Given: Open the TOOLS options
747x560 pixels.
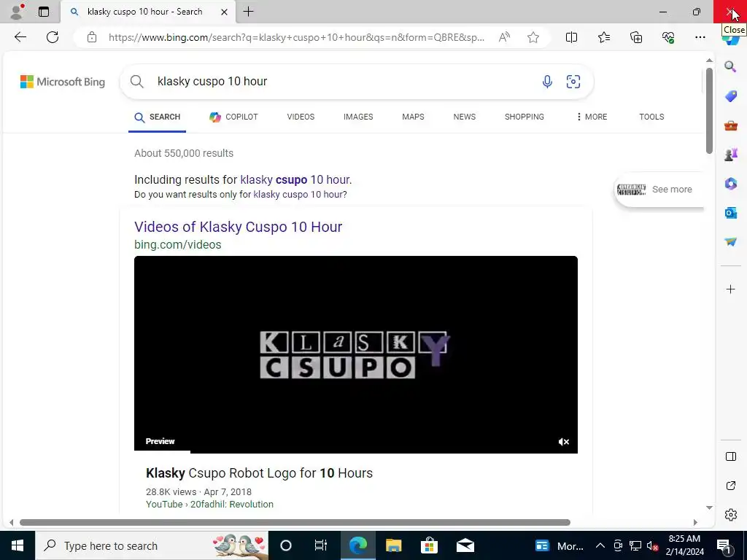Looking at the screenshot, I should tap(651, 117).
